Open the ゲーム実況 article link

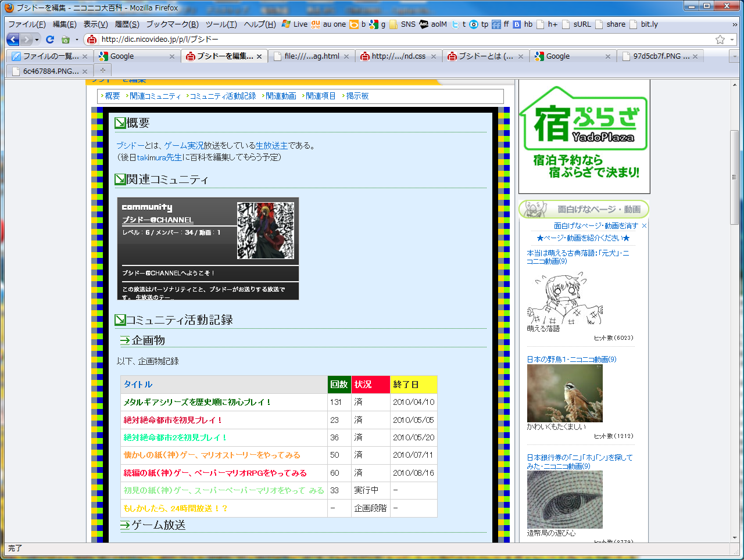click(184, 146)
